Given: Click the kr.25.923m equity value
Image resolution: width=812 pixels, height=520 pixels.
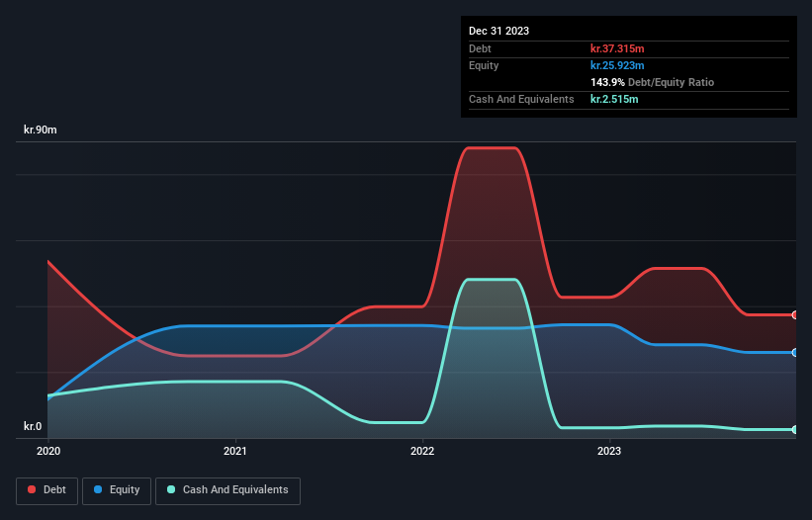Looking at the screenshot, I should click(617, 65).
